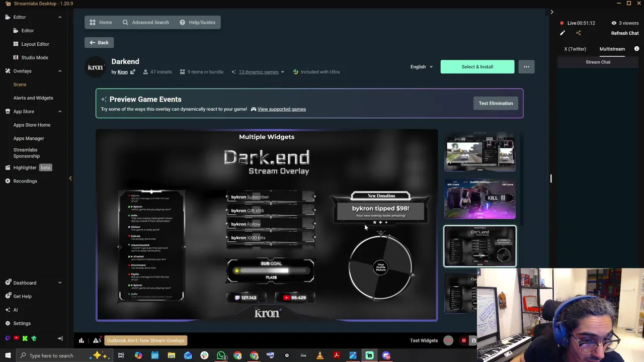The width and height of the screenshot is (644, 362).
Task: Open the Scene overlays page
Action: 20,84
